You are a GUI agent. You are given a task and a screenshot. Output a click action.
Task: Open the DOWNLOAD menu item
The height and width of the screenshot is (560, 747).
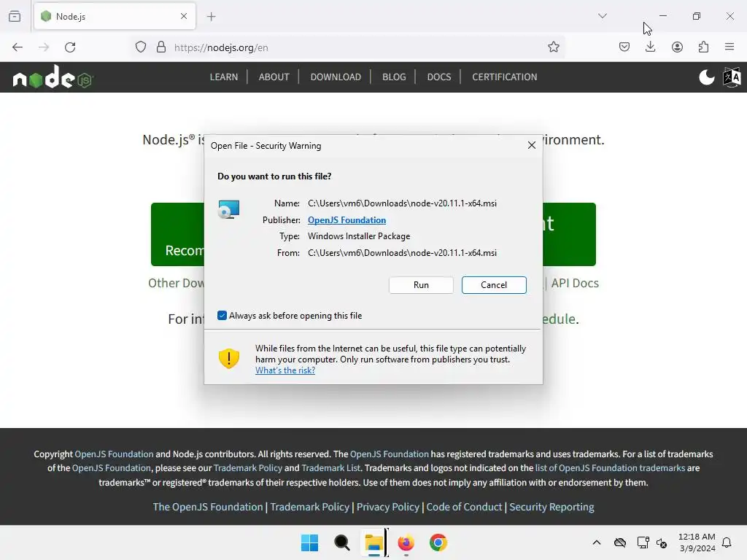tap(336, 77)
